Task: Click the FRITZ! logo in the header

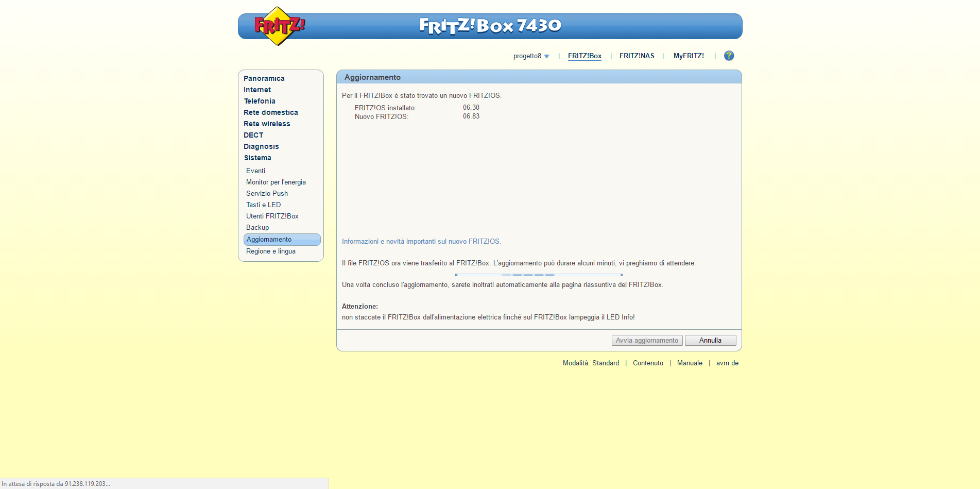Action: [x=279, y=26]
